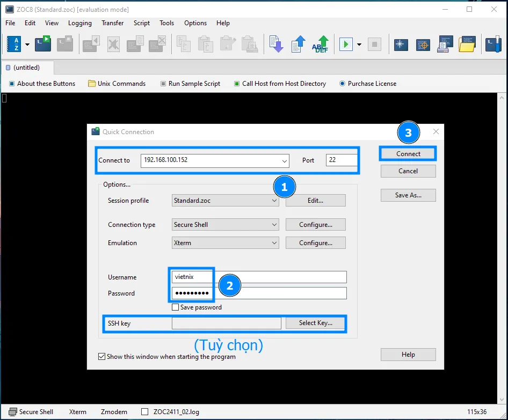Screen dimensions: 508x420
Task: Click the terminal with blue tube icon
Action: tap(494, 45)
